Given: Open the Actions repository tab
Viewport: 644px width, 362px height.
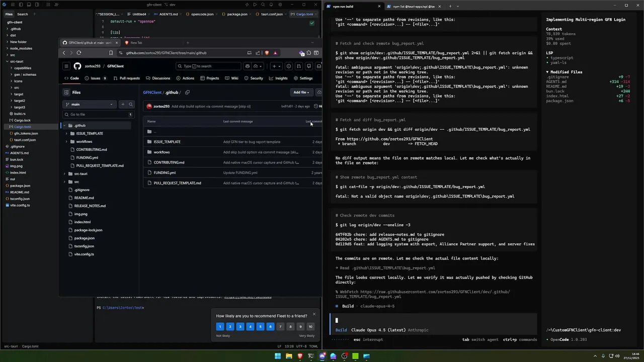Looking at the screenshot, I should click(x=185, y=78).
